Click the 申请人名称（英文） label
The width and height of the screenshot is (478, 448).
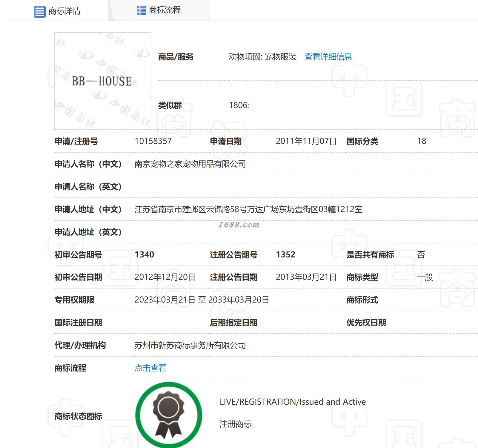tap(88, 187)
